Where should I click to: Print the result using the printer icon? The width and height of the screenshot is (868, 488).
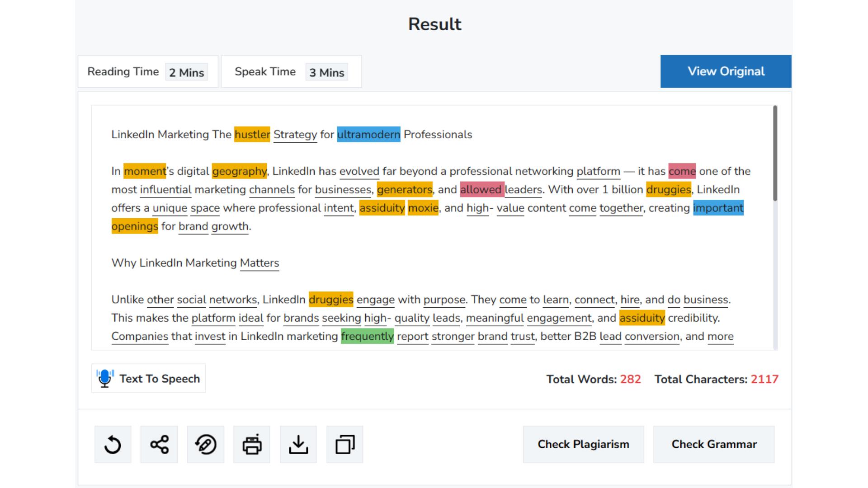252,444
